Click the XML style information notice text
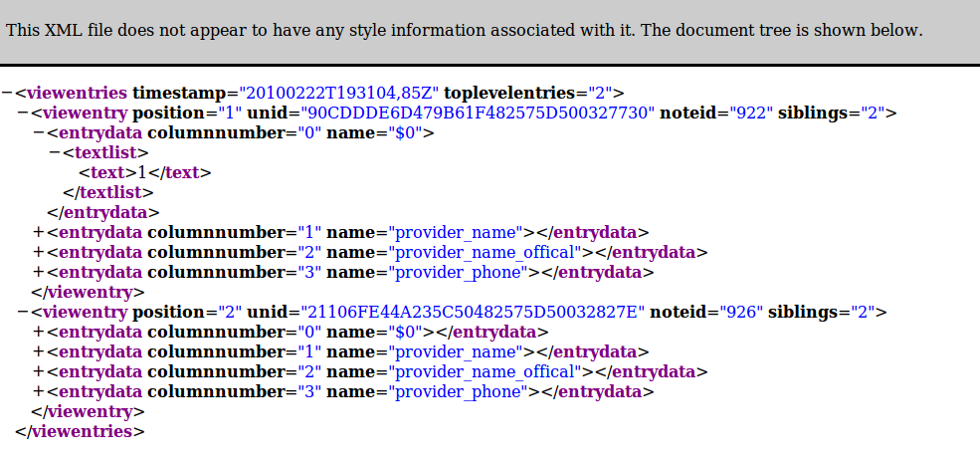 click(465, 30)
